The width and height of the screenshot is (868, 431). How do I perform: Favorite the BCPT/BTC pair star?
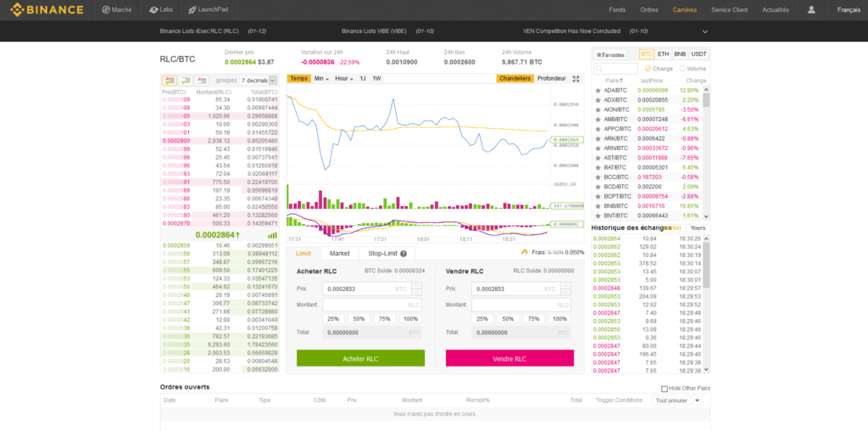598,196
